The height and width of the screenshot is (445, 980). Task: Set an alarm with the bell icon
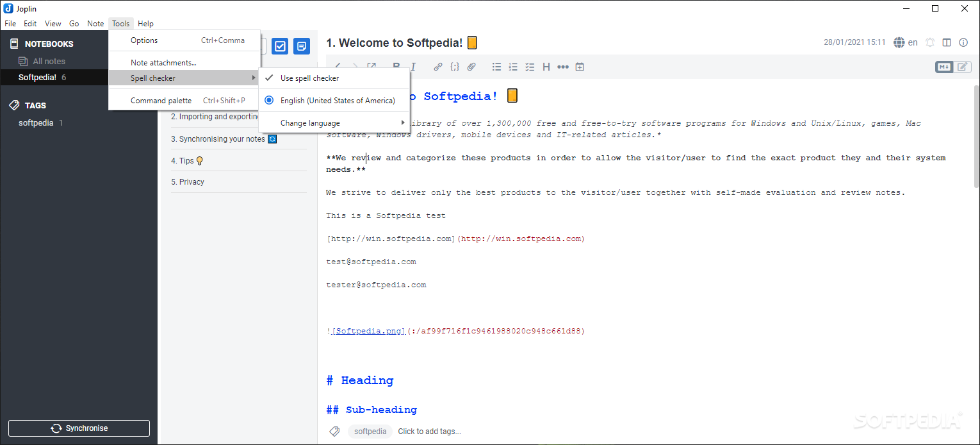[x=930, y=42]
